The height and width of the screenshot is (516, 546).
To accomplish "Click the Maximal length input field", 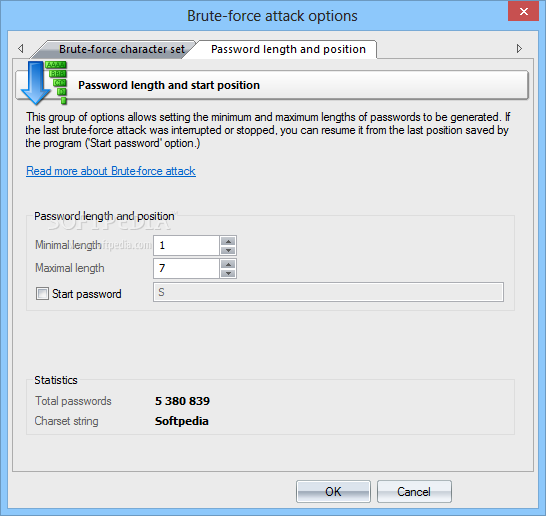I will (186, 268).
